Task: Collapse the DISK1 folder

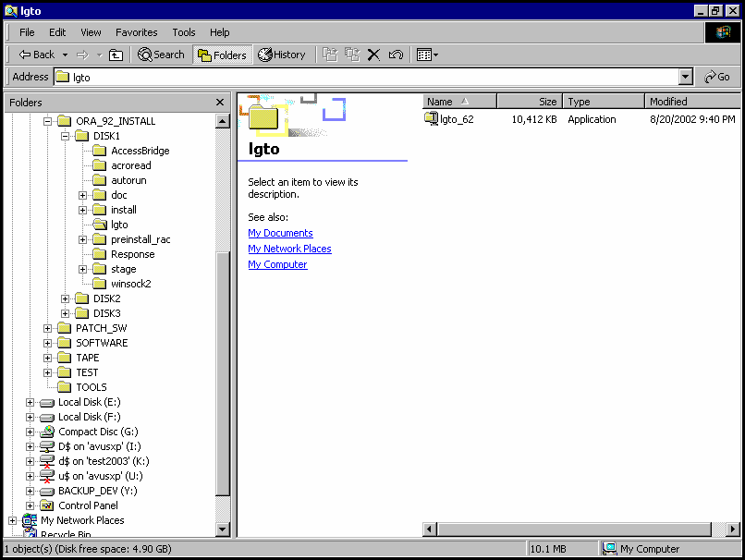Action: pos(65,137)
